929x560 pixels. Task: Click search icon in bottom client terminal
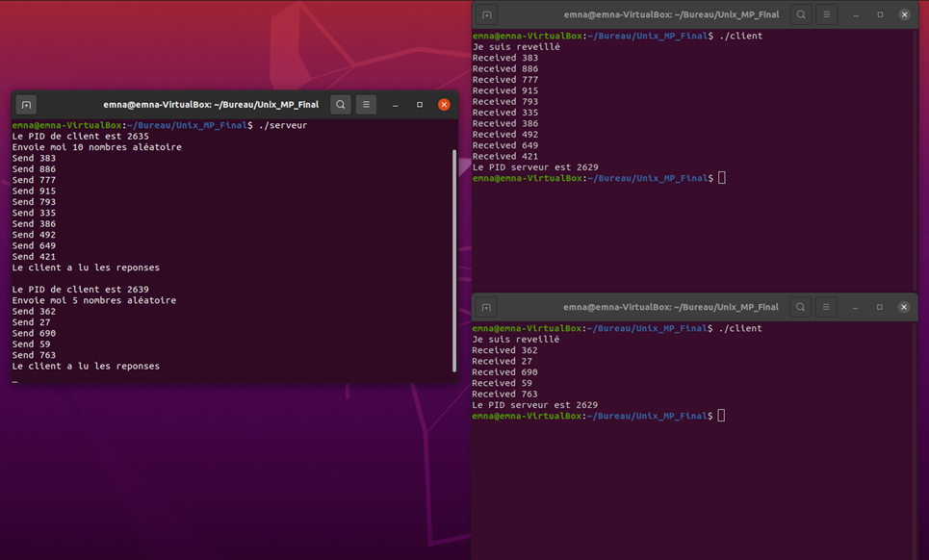point(800,307)
